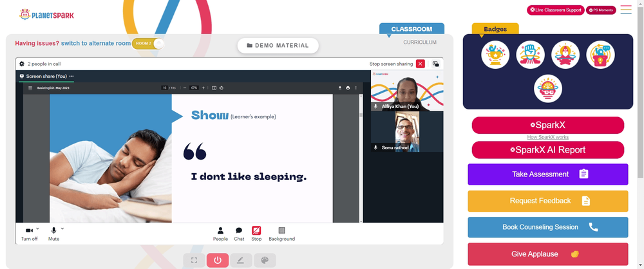Click Take Assessment button
The height and width of the screenshot is (269, 644).
[548, 174]
